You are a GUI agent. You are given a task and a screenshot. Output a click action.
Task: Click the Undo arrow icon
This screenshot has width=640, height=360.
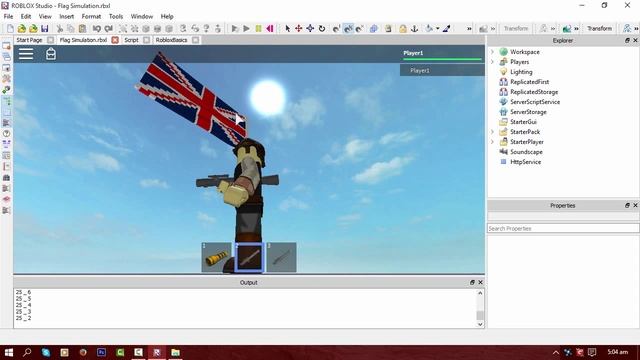coord(97,29)
